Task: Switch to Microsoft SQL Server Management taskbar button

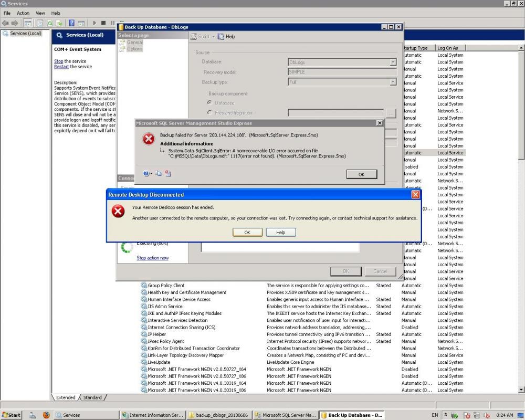Action: coord(285,415)
